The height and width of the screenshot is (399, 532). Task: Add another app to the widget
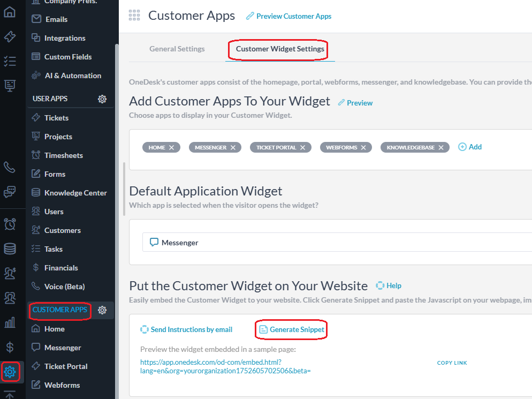click(x=470, y=147)
